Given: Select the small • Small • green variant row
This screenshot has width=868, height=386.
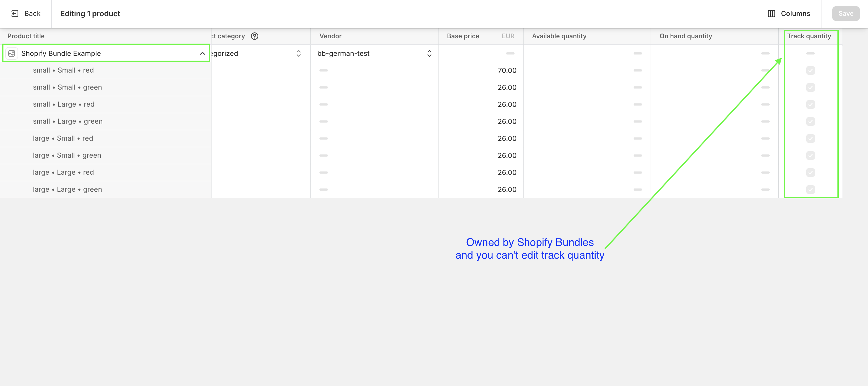Looking at the screenshot, I should pos(106,87).
